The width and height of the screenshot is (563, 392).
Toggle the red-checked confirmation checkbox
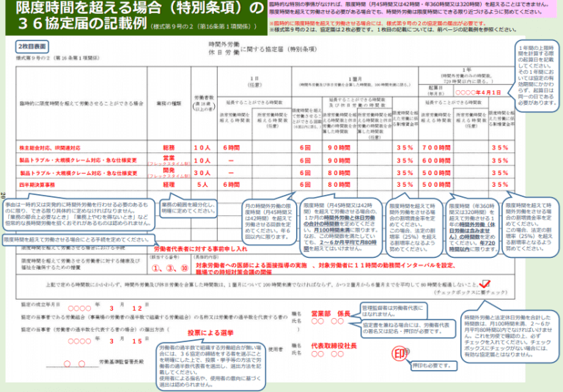(485, 284)
